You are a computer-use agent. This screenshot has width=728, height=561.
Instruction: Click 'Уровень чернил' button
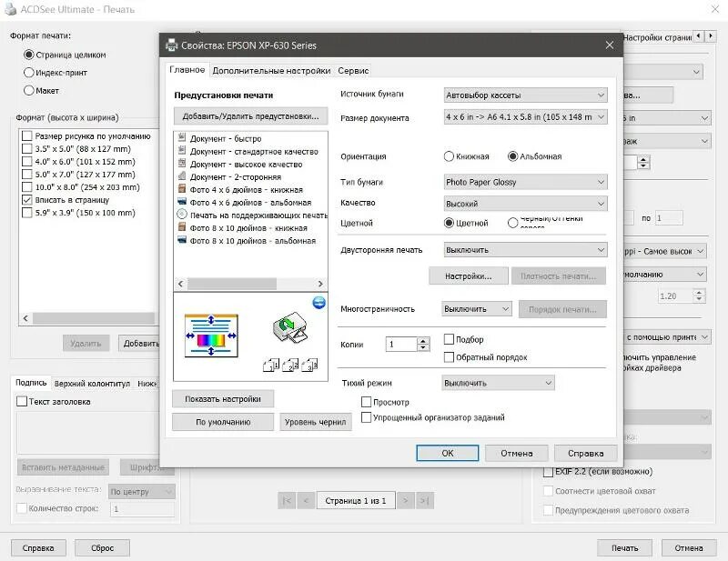click(315, 422)
